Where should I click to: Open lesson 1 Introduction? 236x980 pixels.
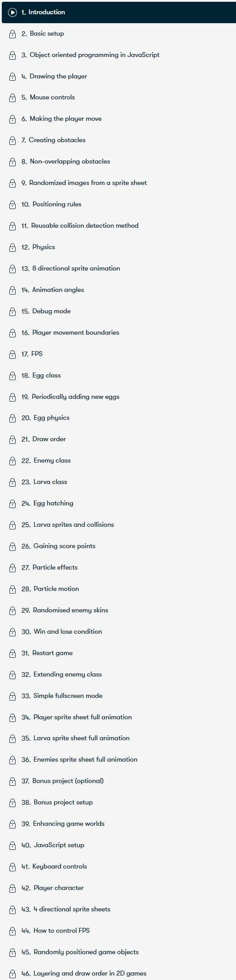pos(119,12)
